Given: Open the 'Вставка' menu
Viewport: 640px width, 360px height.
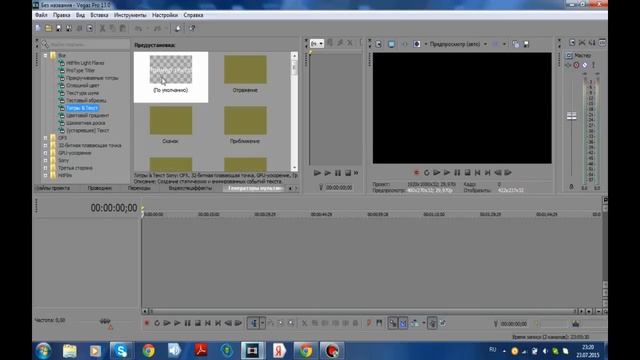Looking at the screenshot, I should pyautogui.click(x=99, y=15).
